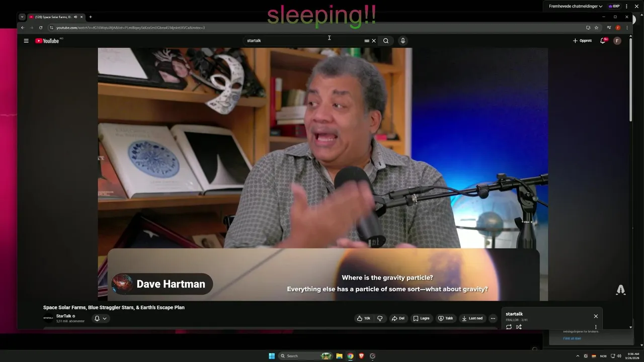Start voice search with the microphone
644x362 pixels.
[403, 41]
